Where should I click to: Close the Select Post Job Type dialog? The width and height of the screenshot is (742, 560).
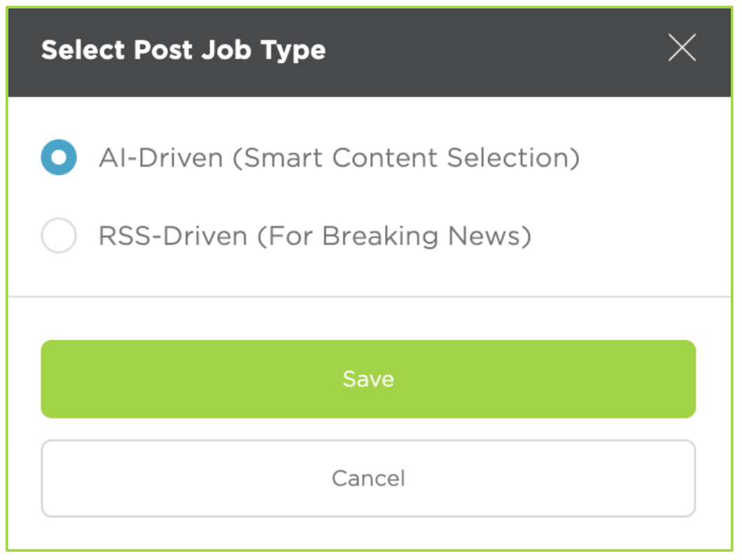[x=682, y=48]
